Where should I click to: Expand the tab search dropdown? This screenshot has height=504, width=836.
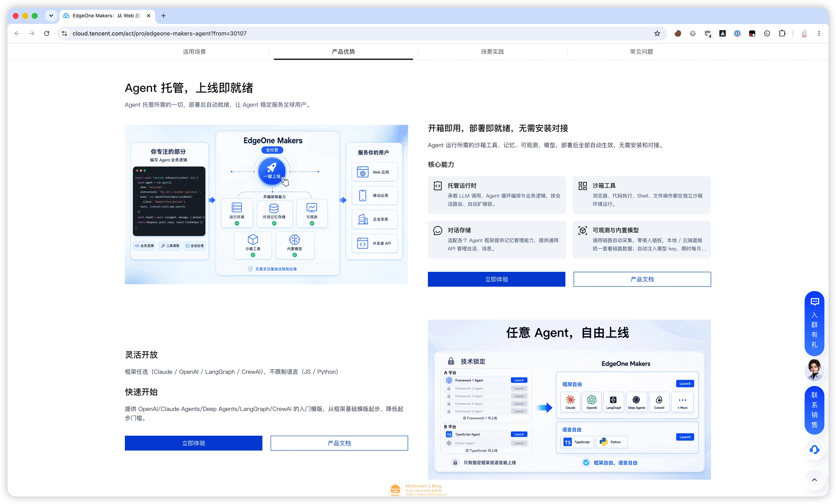click(51, 16)
